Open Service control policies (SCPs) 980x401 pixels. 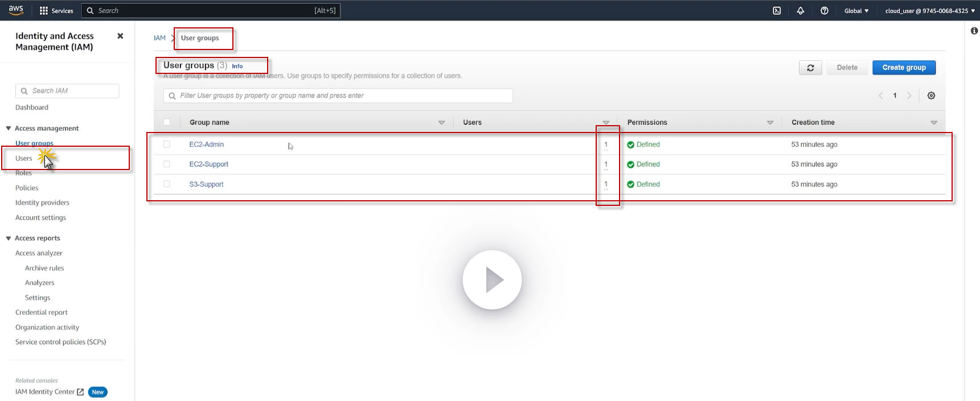pos(61,342)
